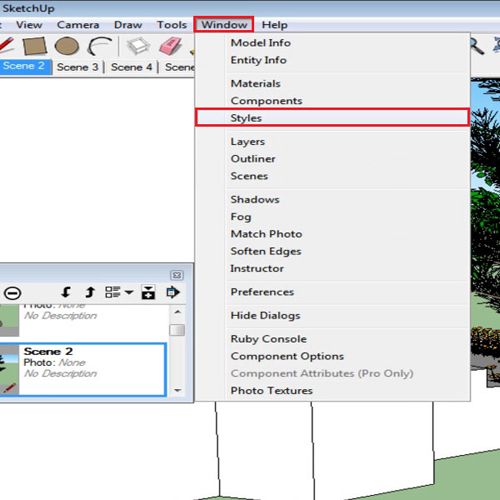Click scroll up arrow in scenes list

tap(178, 312)
